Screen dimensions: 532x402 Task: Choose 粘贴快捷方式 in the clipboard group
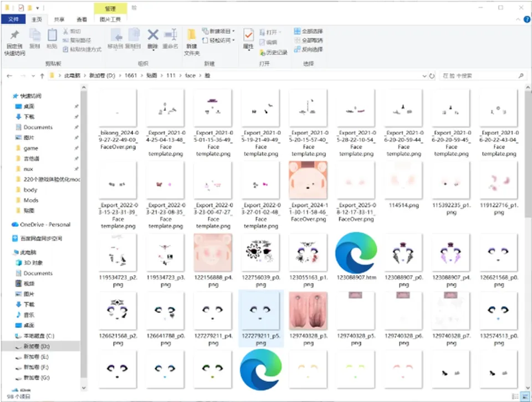pos(82,49)
